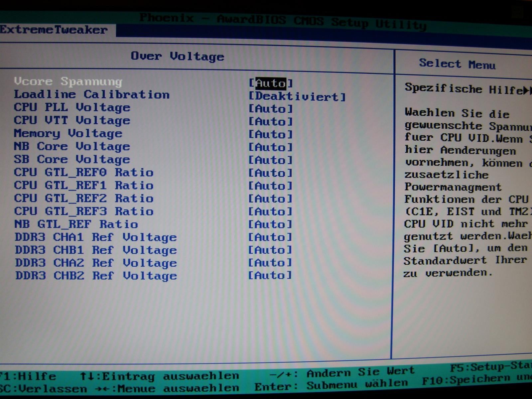Open the CPU GTL_REF1 Ratio Auto value

click(271, 186)
